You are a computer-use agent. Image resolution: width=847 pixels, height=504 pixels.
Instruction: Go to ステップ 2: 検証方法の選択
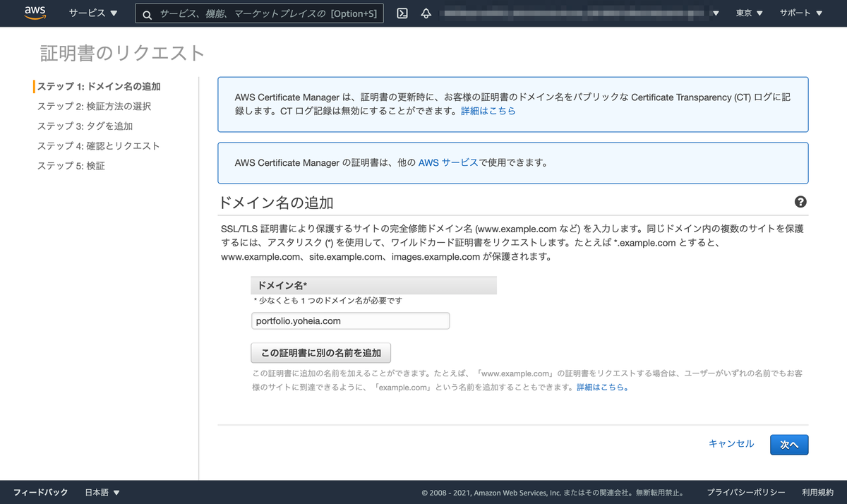pos(94,106)
